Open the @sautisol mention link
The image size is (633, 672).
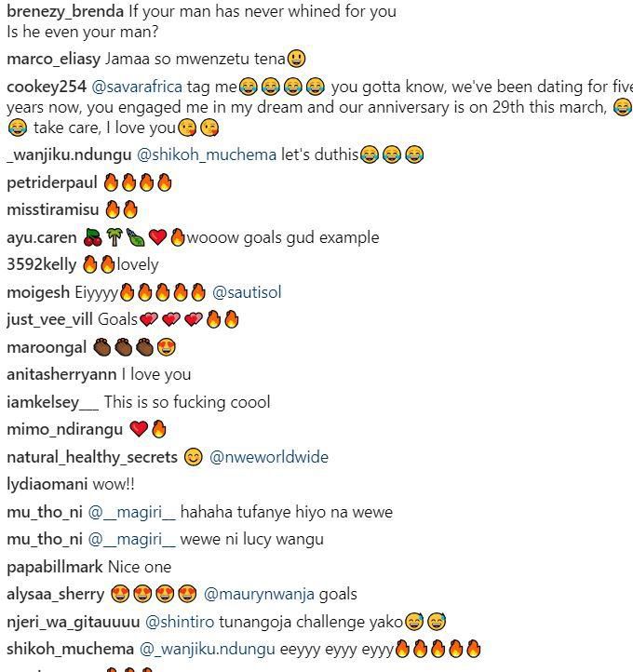[x=247, y=292]
